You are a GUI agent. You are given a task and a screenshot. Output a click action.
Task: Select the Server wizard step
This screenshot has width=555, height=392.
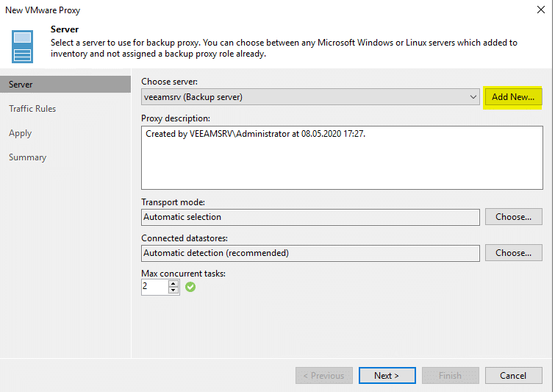pos(65,85)
